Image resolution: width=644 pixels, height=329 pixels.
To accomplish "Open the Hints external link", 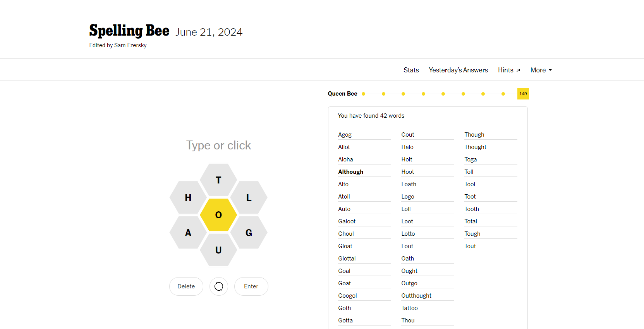I will click(x=509, y=70).
